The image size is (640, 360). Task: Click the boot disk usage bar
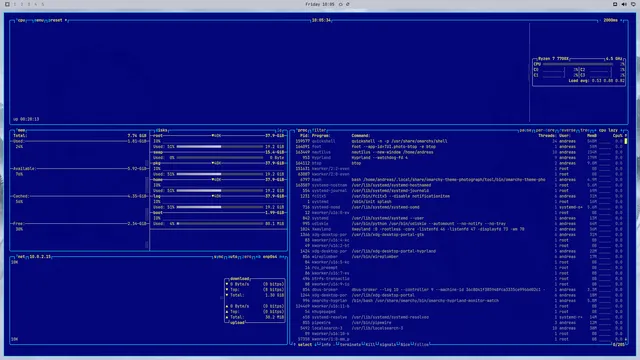(220, 224)
